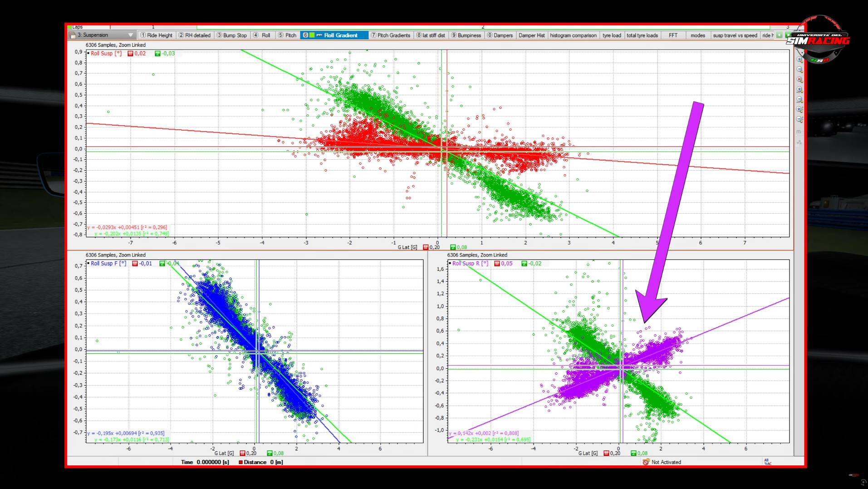Click the reset zoom red X magnifier
Viewport: 868px width, 489px height.
(799, 80)
